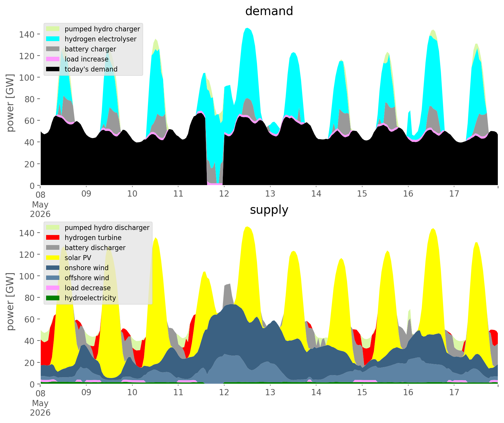
Task: Click the pumped hydro discharger legend label
Action: (107, 228)
